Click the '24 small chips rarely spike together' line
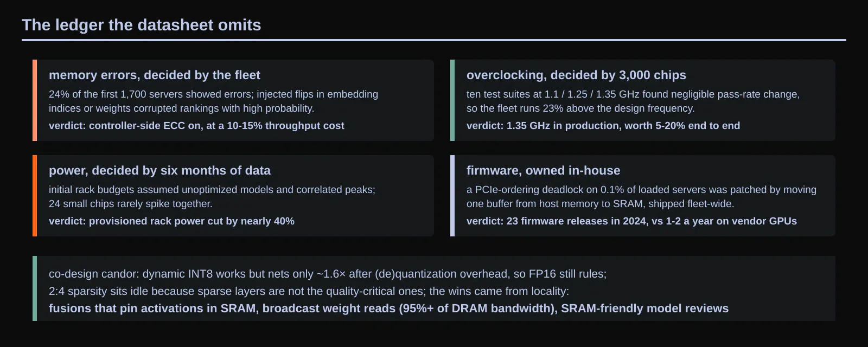 tap(131, 204)
